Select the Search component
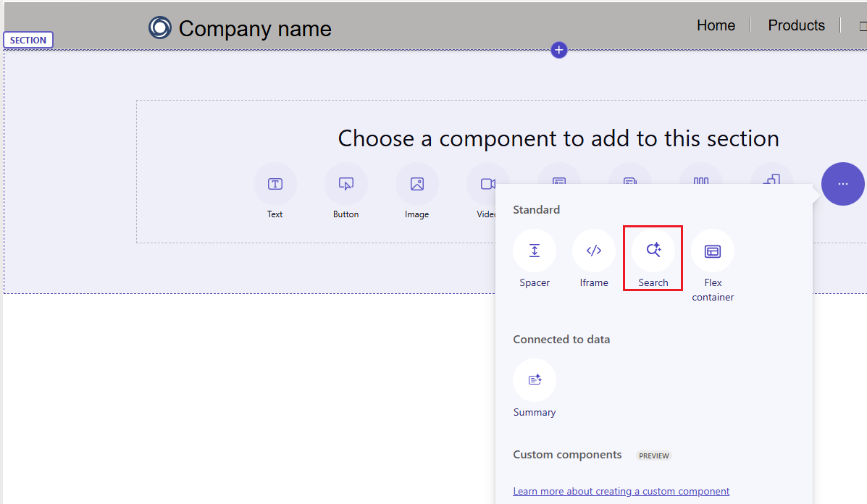 point(653,250)
